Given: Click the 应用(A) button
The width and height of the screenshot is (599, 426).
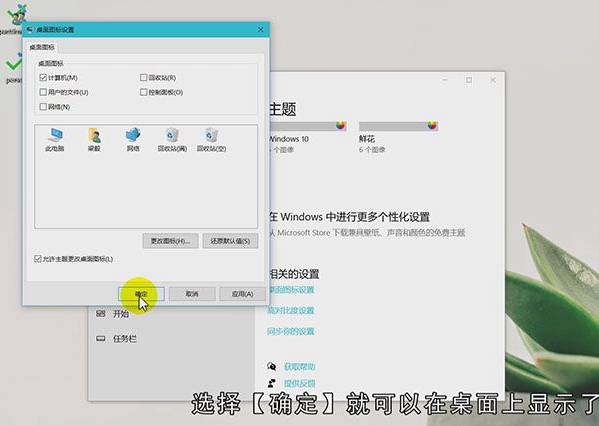Looking at the screenshot, I should [x=243, y=294].
